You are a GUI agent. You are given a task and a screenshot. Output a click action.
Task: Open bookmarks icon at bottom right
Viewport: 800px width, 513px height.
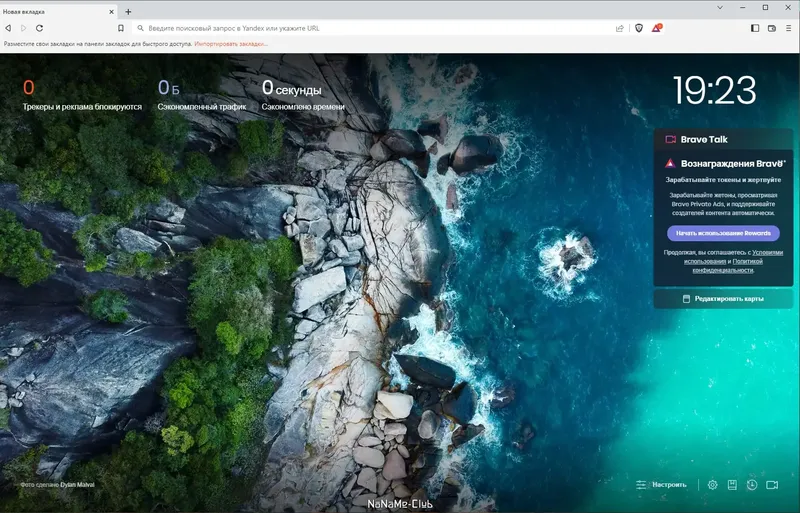click(732, 485)
